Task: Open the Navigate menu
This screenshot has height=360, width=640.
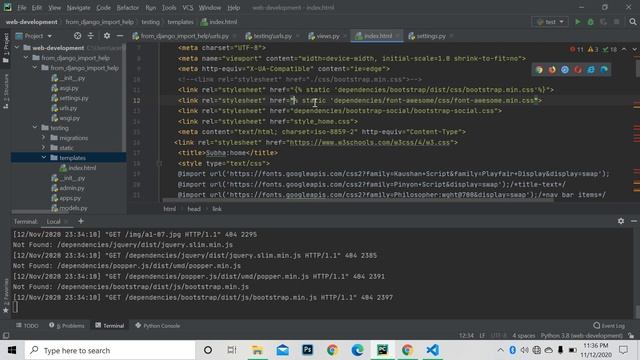Action: coord(78,7)
